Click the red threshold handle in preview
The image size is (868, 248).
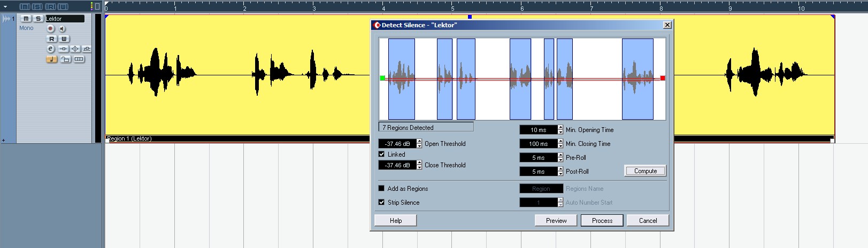tap(663, 78)
